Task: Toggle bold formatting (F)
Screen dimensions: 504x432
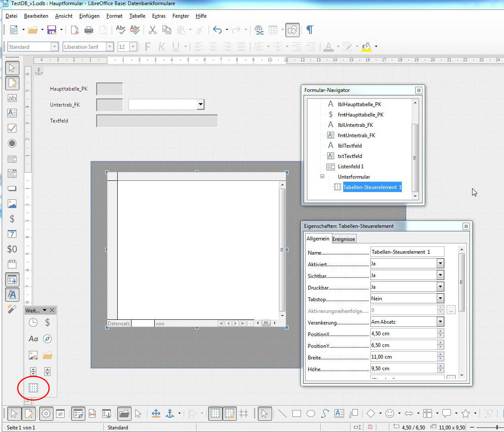Action: 147,47
